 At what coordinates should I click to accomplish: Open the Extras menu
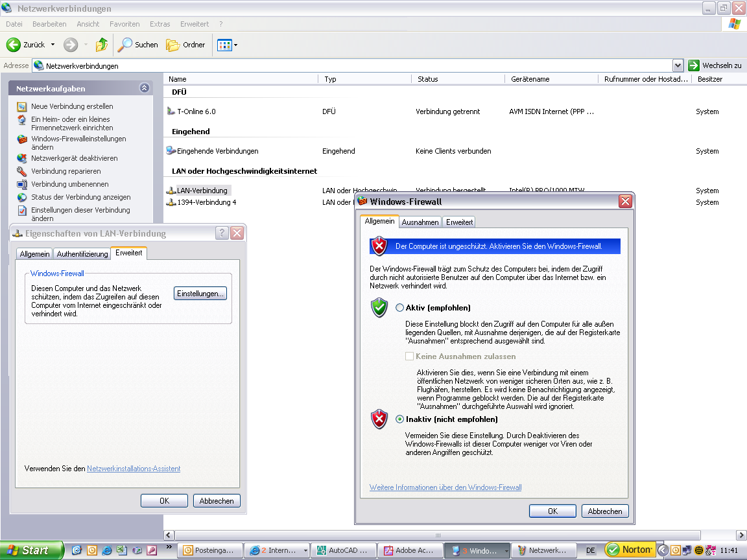pyautogui.click(x=160, y=24)
